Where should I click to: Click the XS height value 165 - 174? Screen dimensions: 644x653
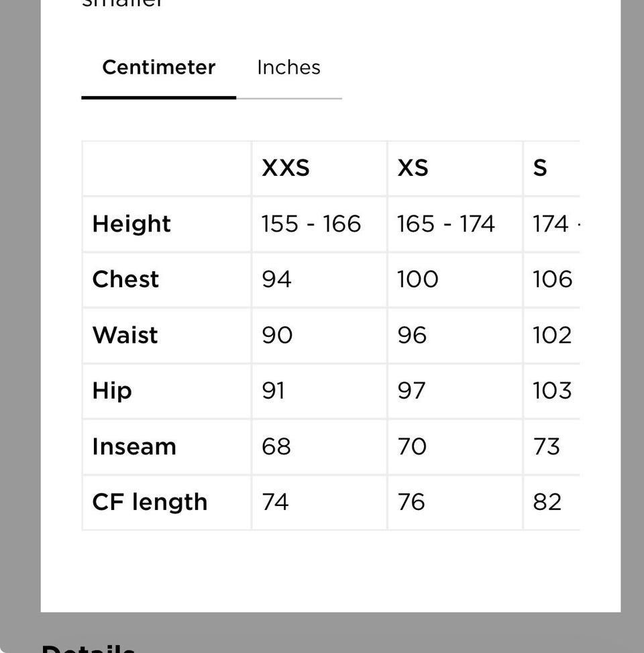click(446, 223)
